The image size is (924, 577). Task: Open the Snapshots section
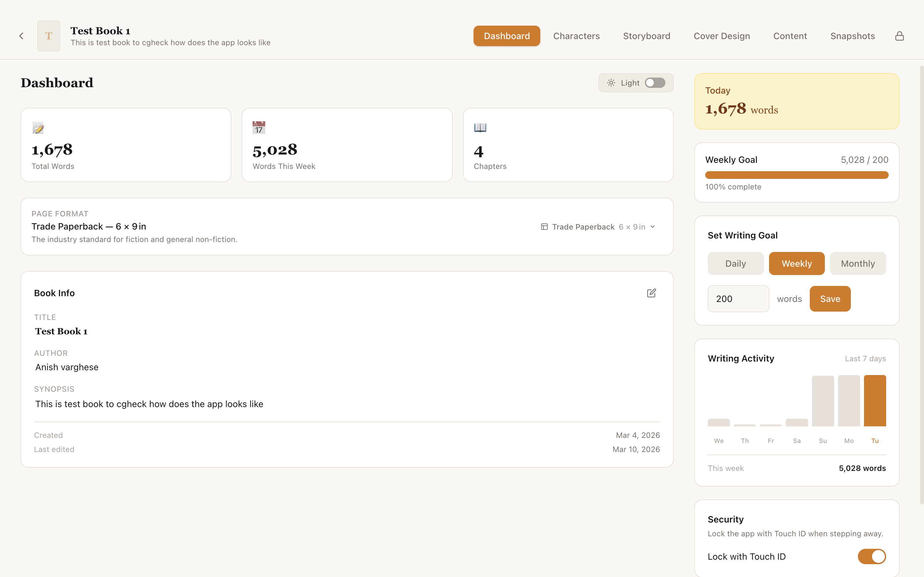(x=852, y=36)
